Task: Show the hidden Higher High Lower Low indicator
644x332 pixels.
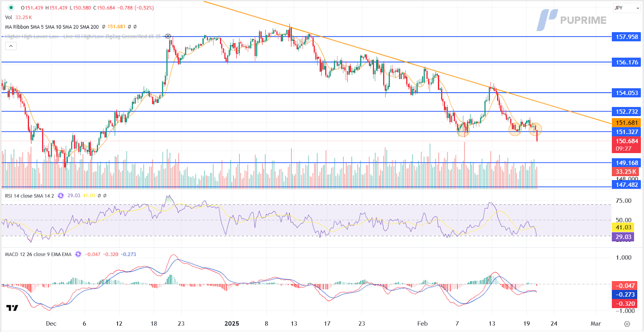Action: 168,36
